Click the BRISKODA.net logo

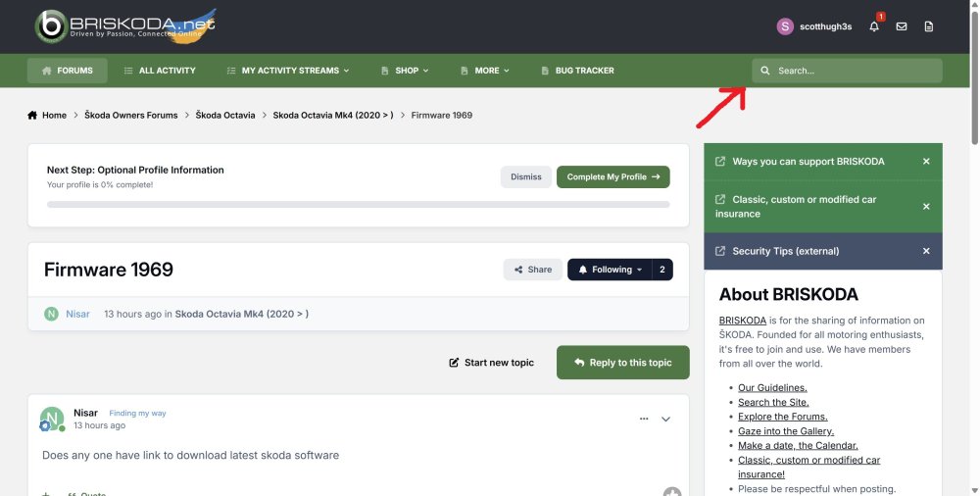[x=125, y=26]
